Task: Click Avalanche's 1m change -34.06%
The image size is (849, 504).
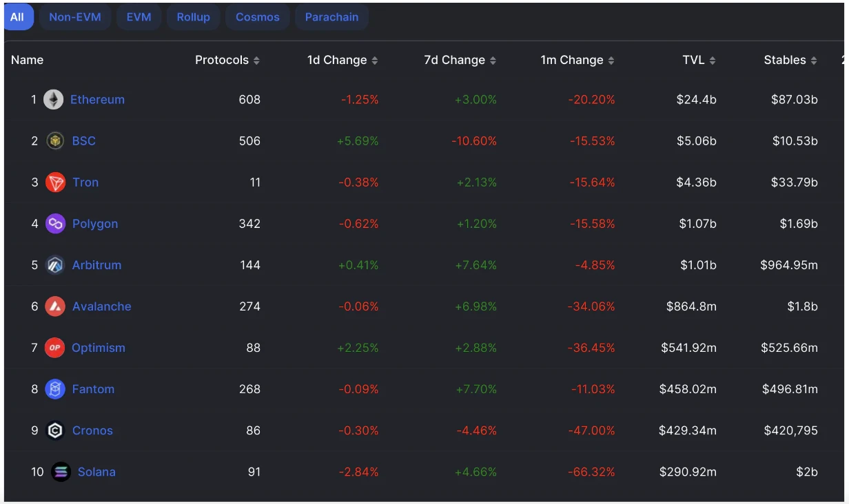Action: coord(591,306)
